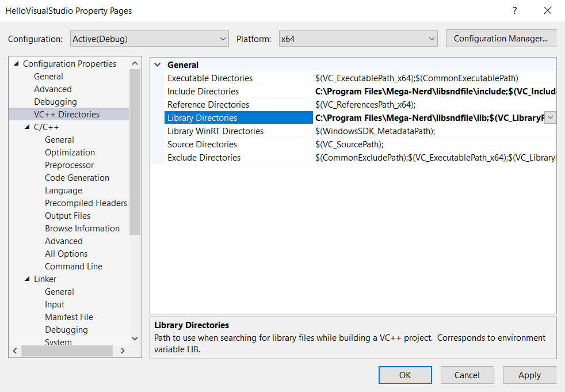Select the Precompiled Headers tree item

click(x=86, y=203)
